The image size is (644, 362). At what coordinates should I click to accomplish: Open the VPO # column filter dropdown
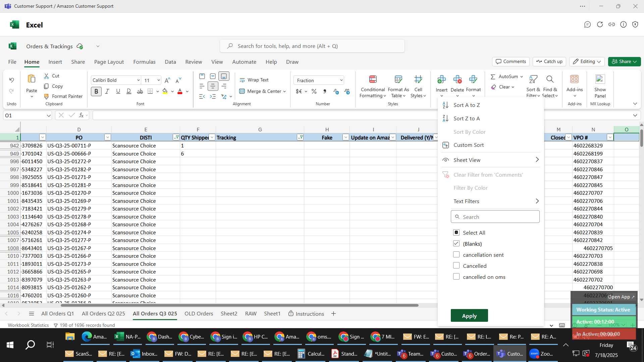click(x=610, y=137)
